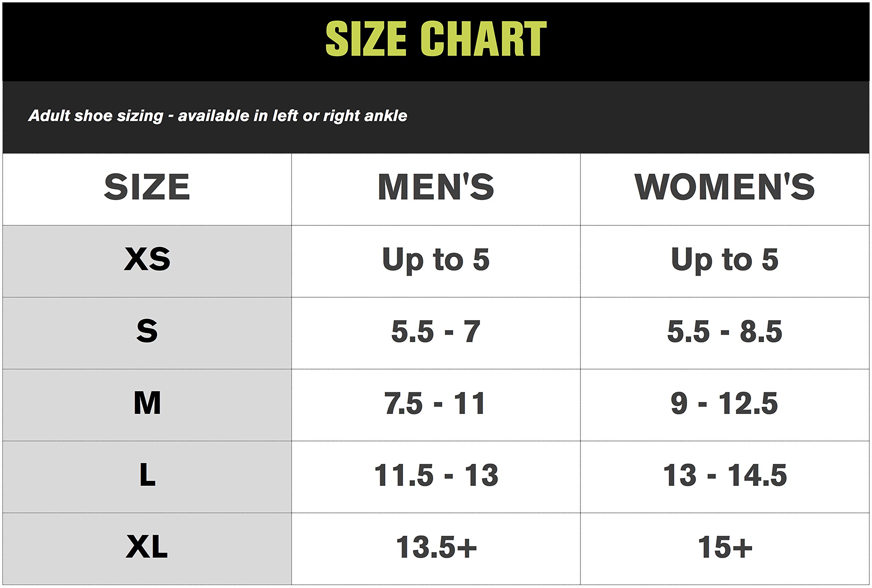Click the men's 13.5+ cell
This screenshot has width=872, height=588.
436,547
